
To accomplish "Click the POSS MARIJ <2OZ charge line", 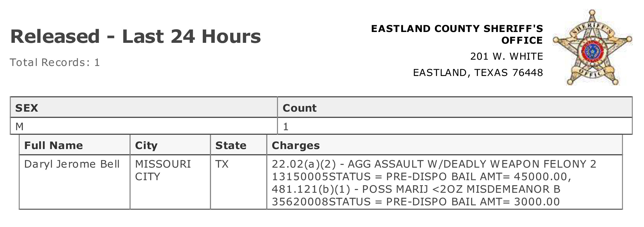I will (x=416, y=189).
